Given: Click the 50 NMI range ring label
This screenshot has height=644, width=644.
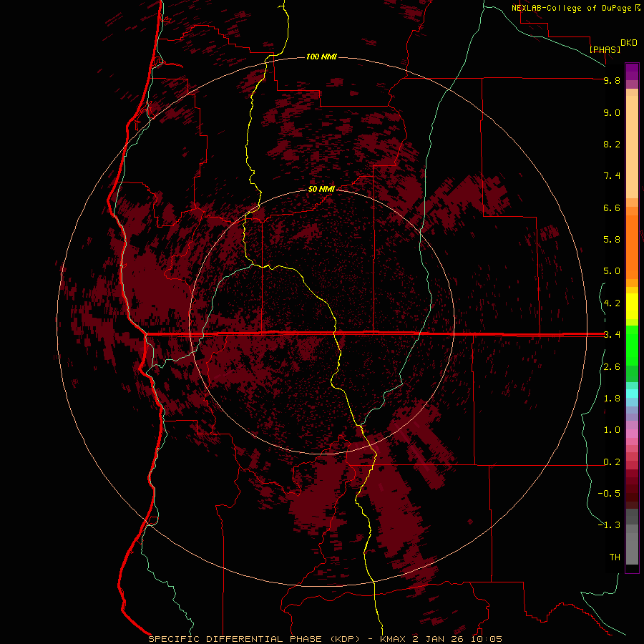Looking at the screenshot, I should pos(321,189).
